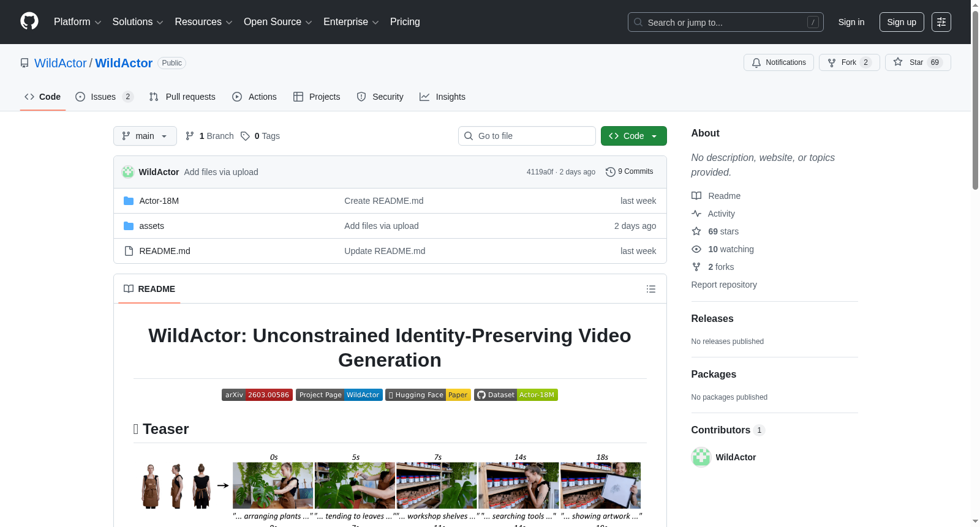
Task: Switch to the Insights tab
Action: tap(442, 97)
